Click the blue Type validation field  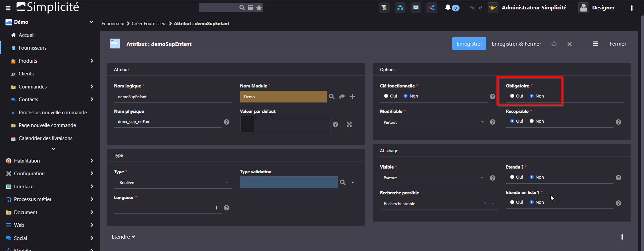click(x=289, y=182)
